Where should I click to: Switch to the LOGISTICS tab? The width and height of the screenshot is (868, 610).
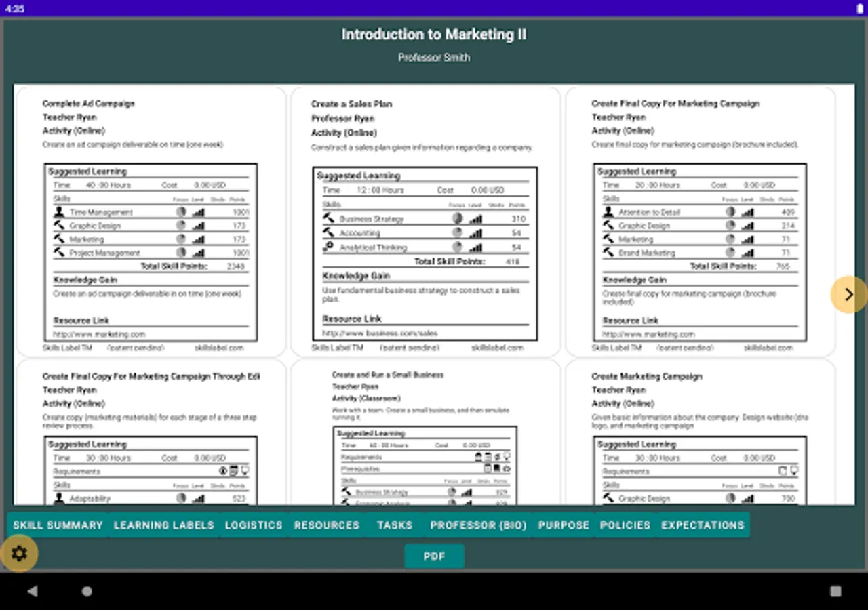tap(253, 525)
